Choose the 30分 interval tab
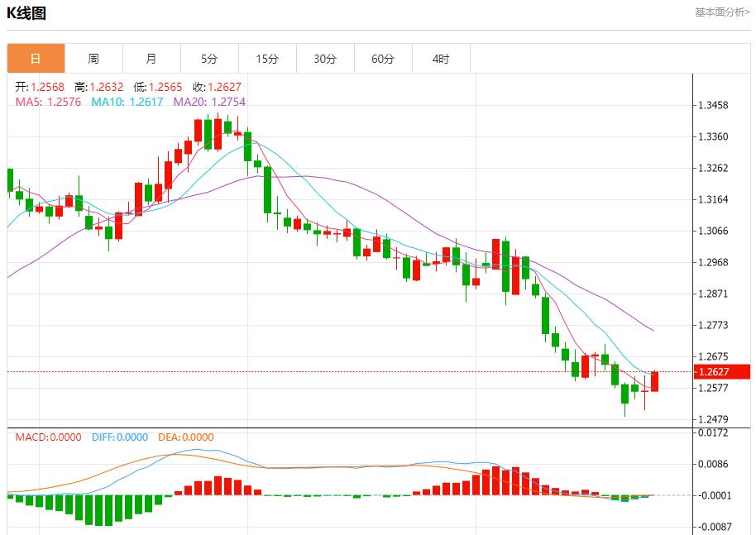 coord(325,59)
